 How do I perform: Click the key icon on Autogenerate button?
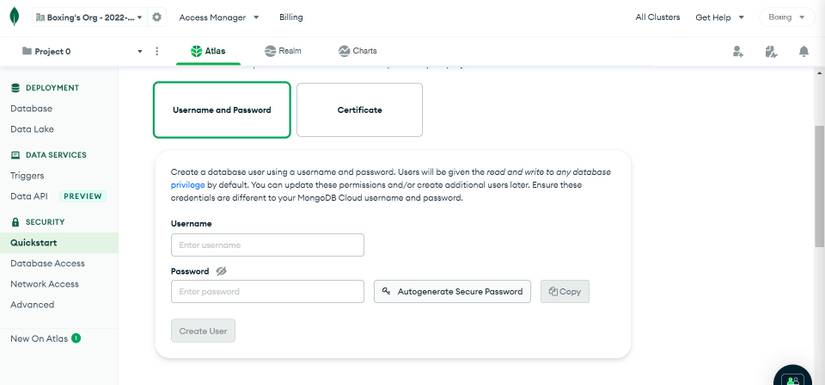[x=386, y=291]
